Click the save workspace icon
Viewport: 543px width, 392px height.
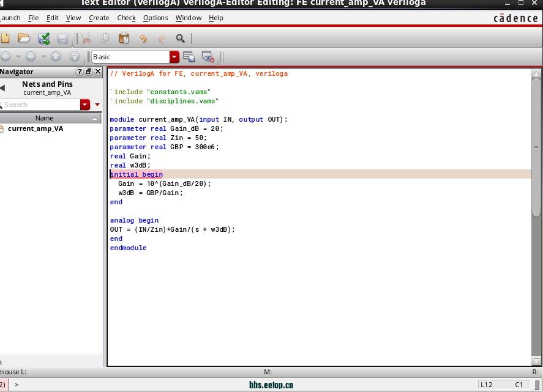click(x=189, y=56)
